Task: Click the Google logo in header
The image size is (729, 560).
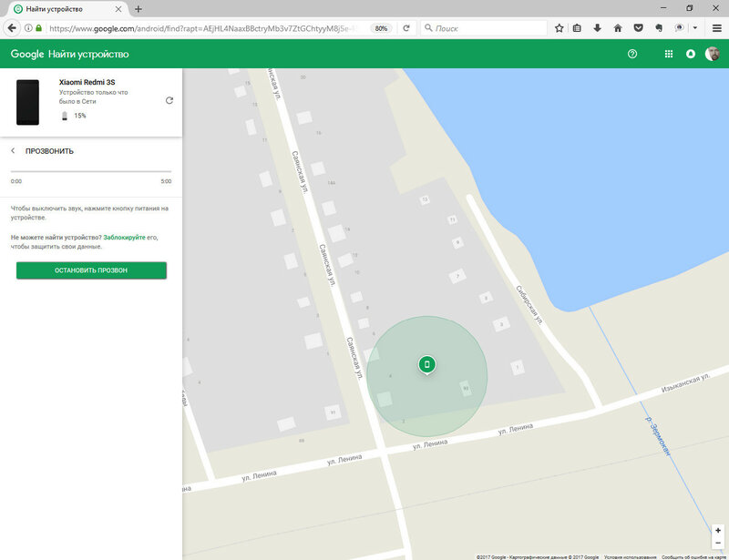Action: tap(27, 54)
